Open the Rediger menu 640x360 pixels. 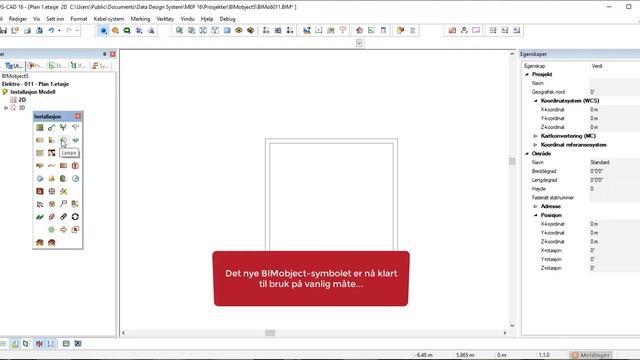(x=18, y=19)
